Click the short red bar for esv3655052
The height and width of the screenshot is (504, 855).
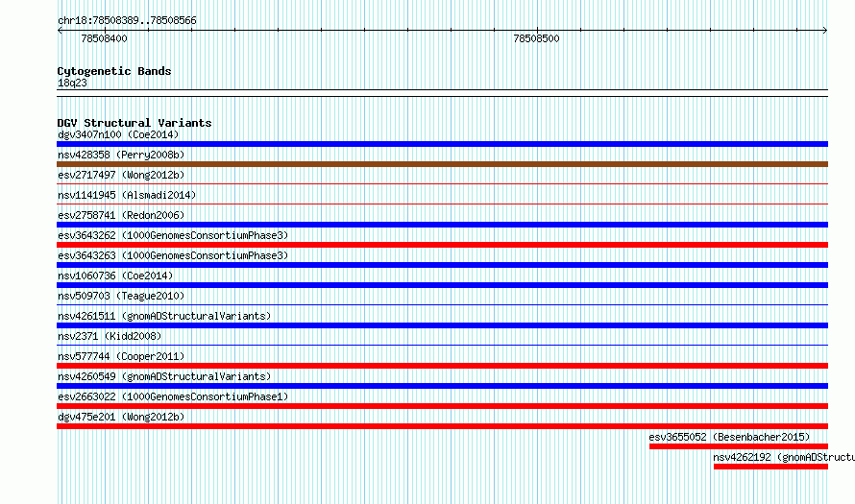[739, 446]
